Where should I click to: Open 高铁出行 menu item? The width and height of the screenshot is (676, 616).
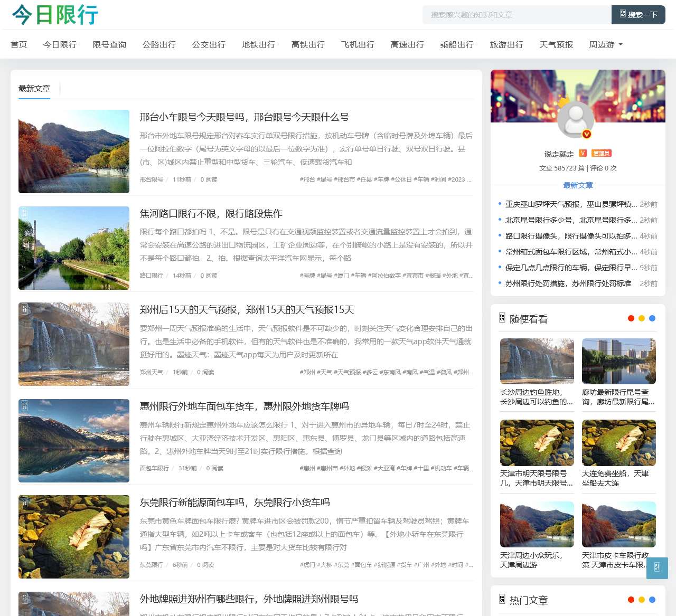click(x=308, y=44)
